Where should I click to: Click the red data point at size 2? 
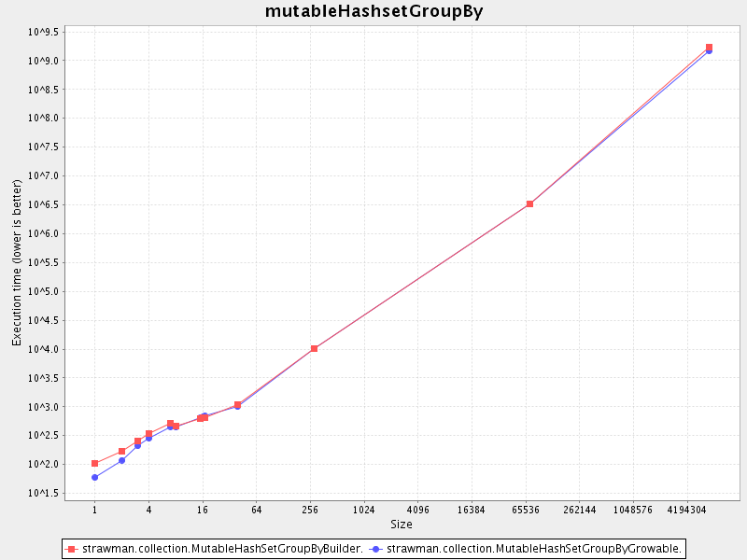click(122, 451)
